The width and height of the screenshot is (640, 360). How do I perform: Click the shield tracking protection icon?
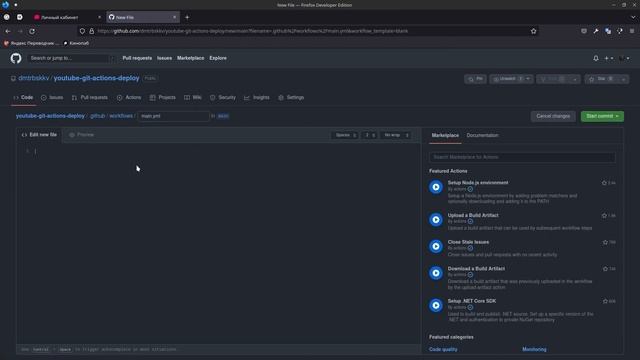coord(82,31)
